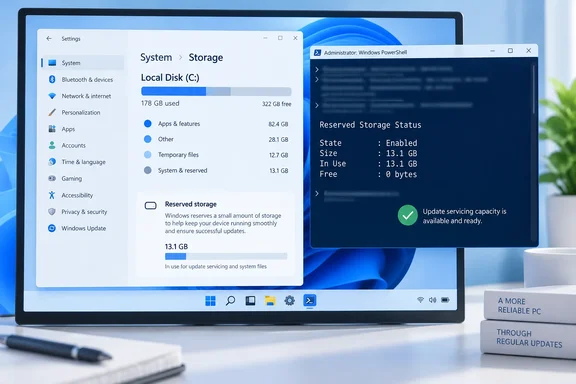Open the System & reserved category
This screenshot has width=576, height=384.
click(216, 171)
